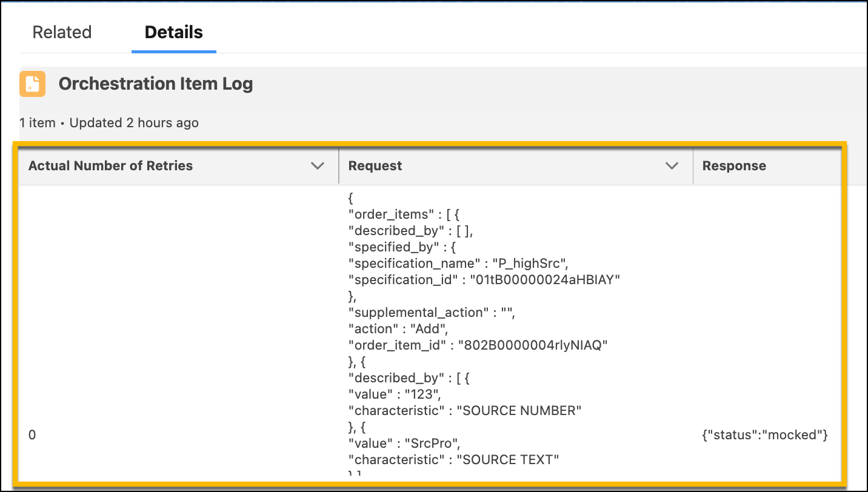Click the Response column header

click(734, 166)
